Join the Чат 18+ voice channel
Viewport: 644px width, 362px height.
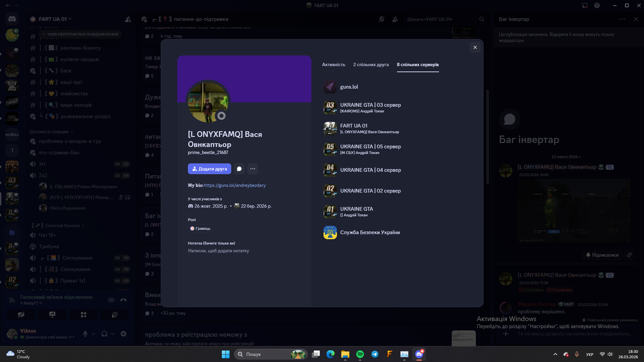coord(81,235)
